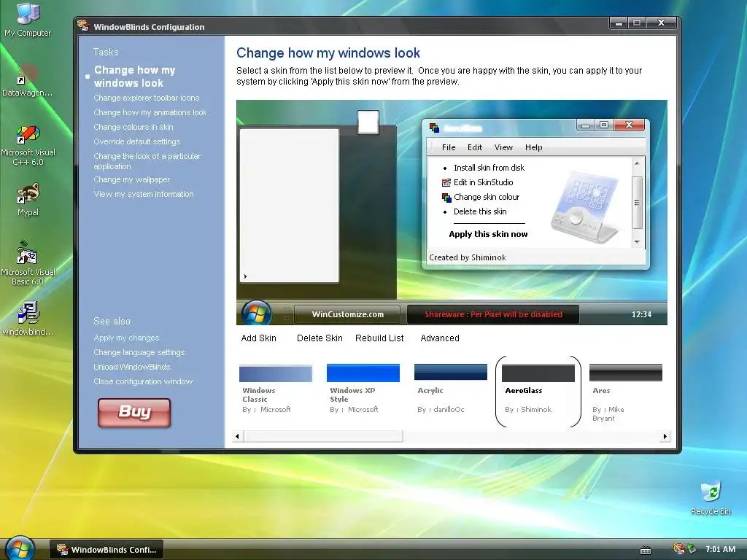
Task: Click the Advanced button
Action: [440, 338]
